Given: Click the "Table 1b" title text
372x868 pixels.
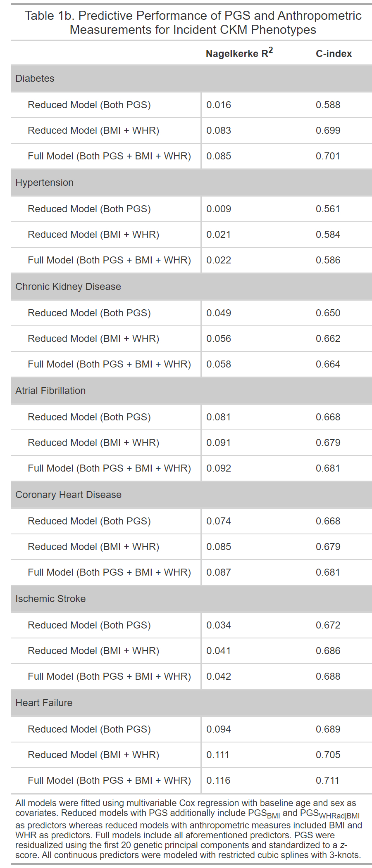Looking at the screenshot, I should [193, 23].
